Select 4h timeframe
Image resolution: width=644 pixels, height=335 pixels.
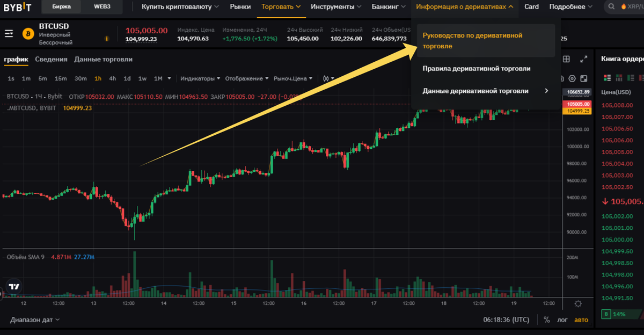coord(112,78)
